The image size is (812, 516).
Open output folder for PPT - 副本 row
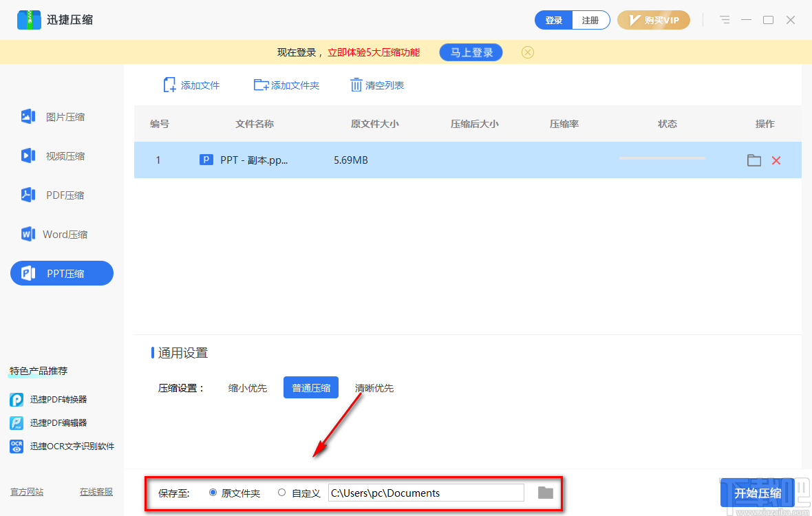click(754, 160)
